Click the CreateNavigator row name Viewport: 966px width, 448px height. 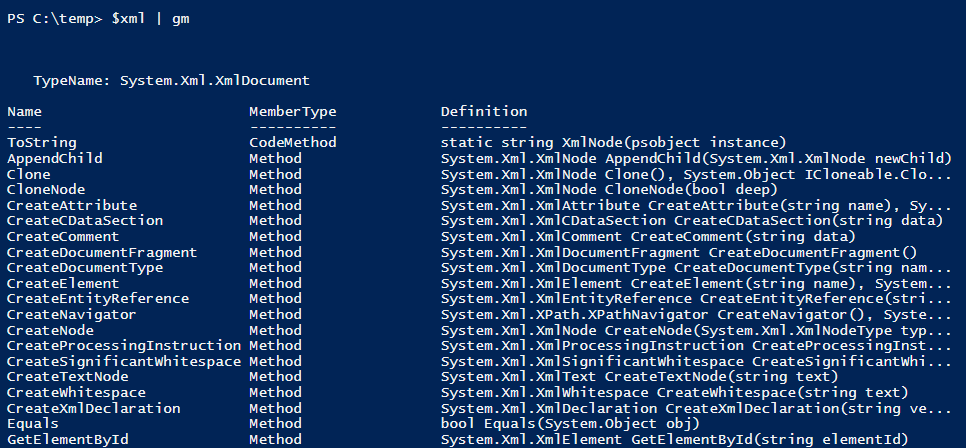point(72,314)
